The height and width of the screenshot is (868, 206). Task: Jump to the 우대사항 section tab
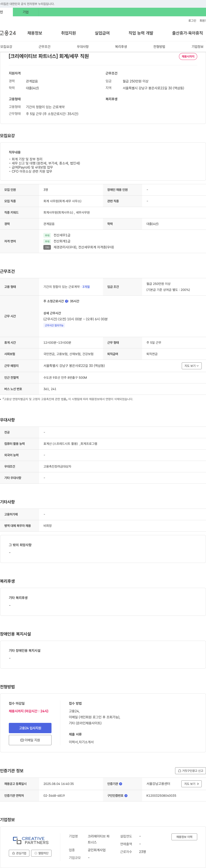[83, 47]
